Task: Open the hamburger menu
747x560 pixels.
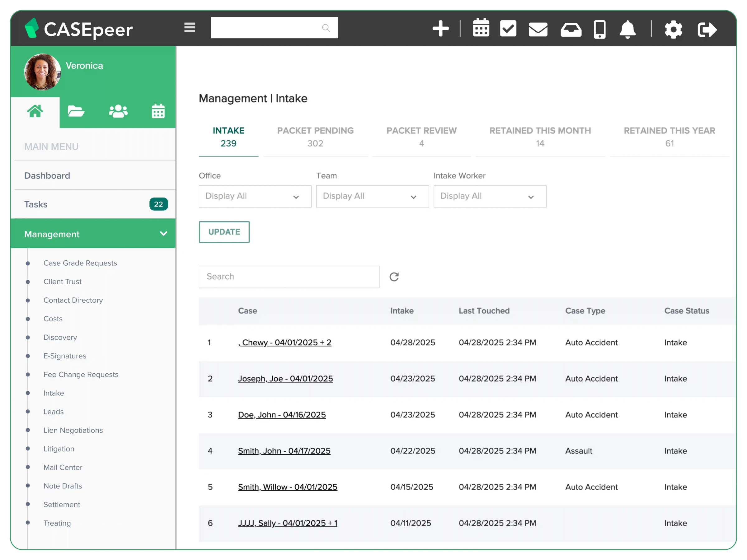Action: tap(190, 28)
